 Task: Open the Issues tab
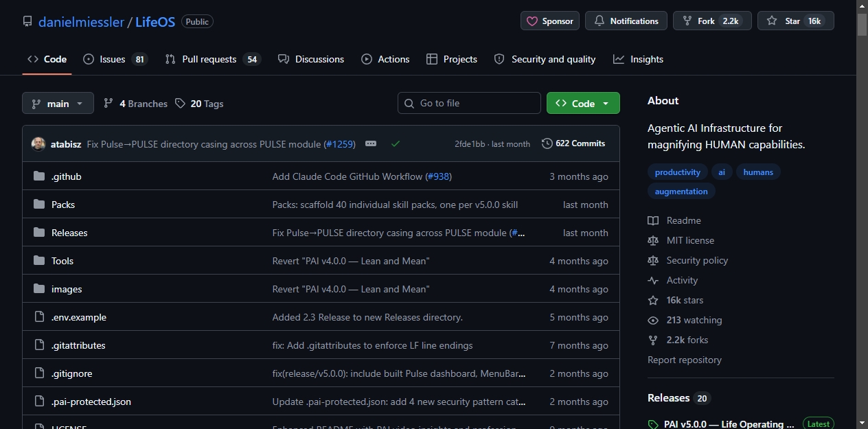click(x=115, y=59)
